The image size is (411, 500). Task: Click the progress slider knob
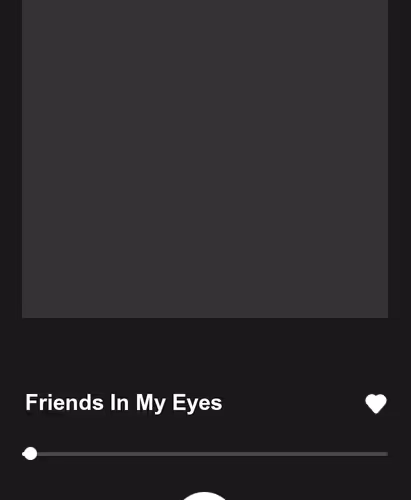pos(31,454)
